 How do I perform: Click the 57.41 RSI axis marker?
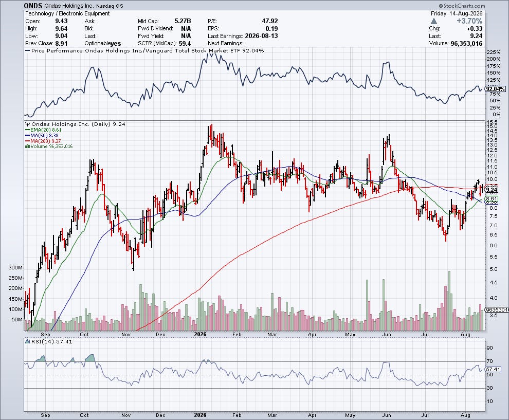494,370
